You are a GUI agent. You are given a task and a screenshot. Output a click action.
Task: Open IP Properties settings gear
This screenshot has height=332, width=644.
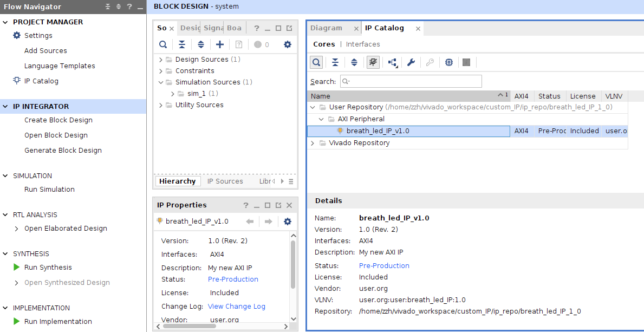pyautogui.click(x=288, y=222)
